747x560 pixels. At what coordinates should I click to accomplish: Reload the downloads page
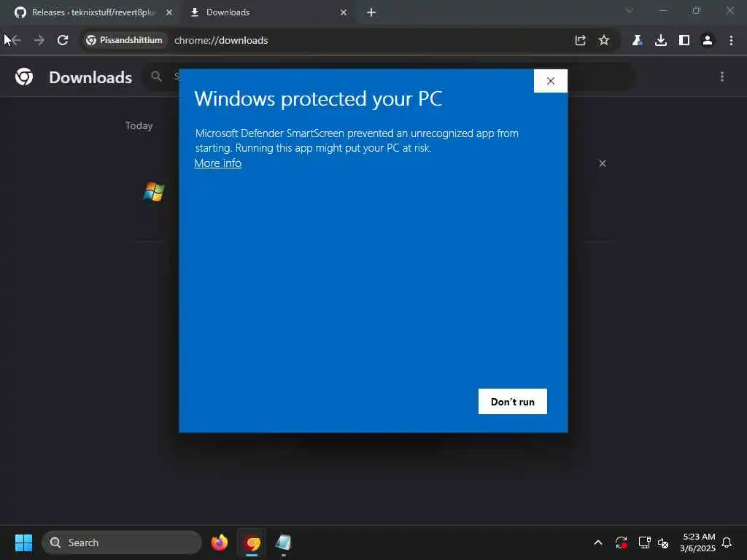(63, 41)
